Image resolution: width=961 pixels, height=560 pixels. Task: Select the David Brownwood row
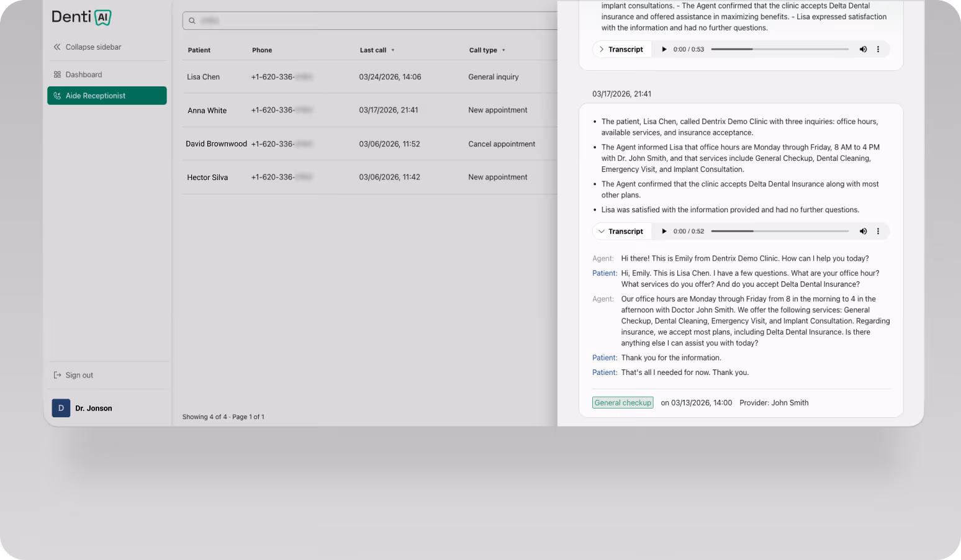370,144
